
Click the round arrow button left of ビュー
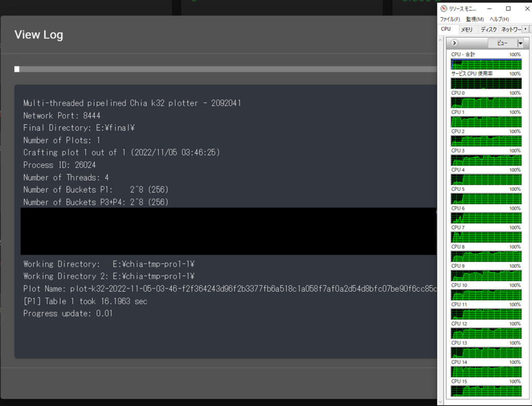tap(454, 43)
